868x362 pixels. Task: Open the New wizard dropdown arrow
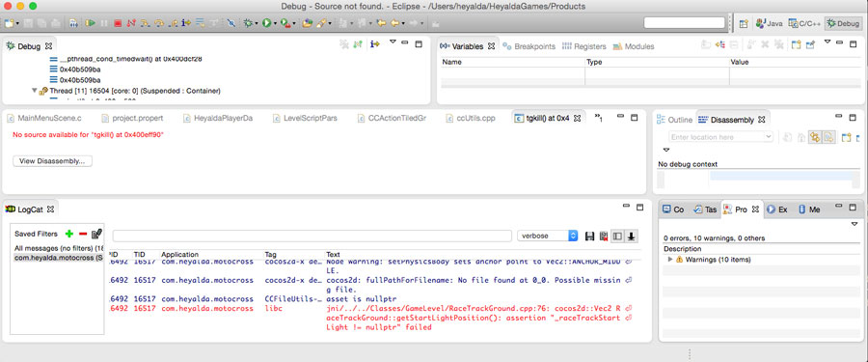click(17, 24)
